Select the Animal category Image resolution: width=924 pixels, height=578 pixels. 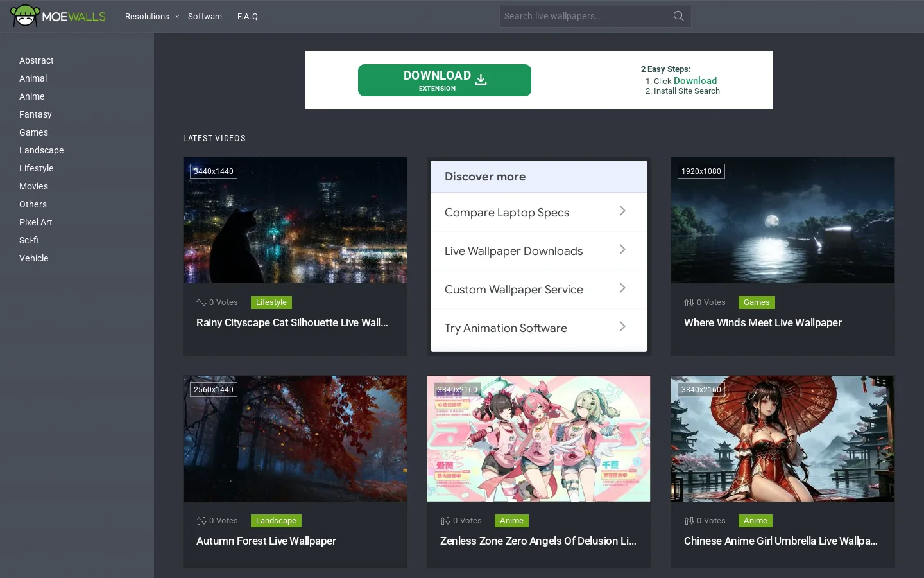tap(33, 78)
